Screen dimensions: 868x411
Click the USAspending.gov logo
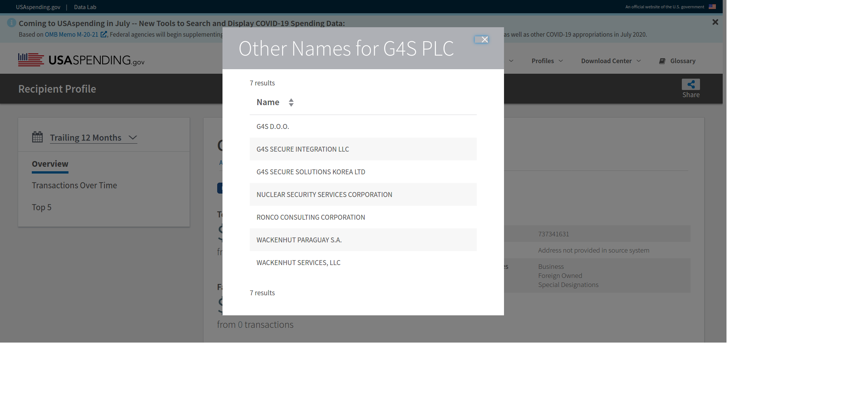coord(81,60)
